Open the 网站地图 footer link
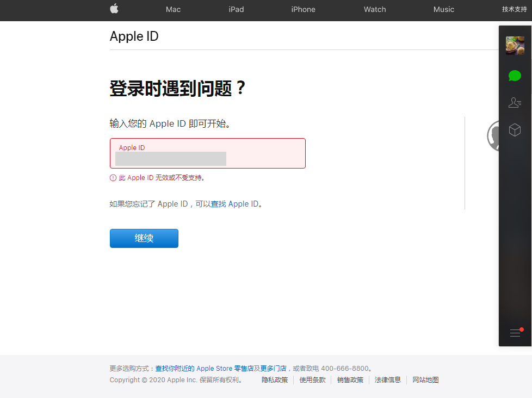Image resolution: width=532 pixels, height=398 pixels. click(x=425, y=380)
